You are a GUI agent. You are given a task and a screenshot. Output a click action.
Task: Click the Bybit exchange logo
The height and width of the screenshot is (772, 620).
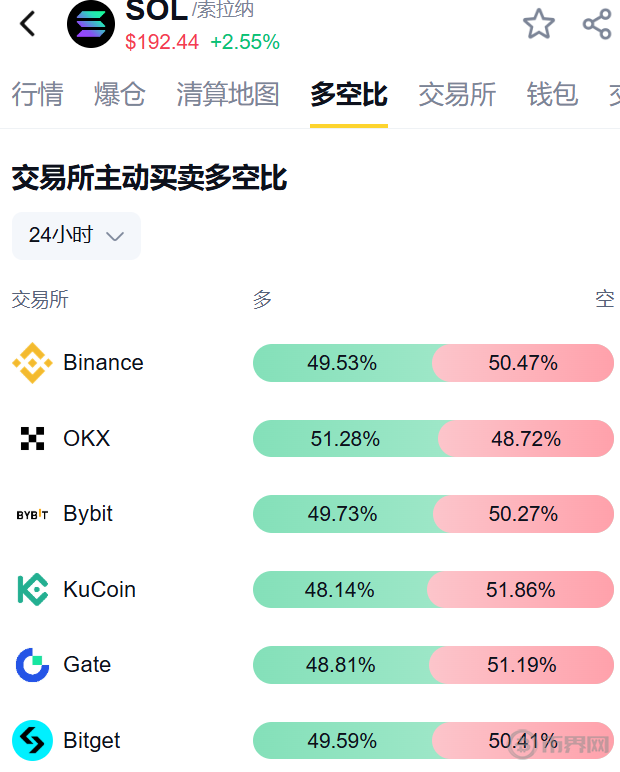coord(32,514)
